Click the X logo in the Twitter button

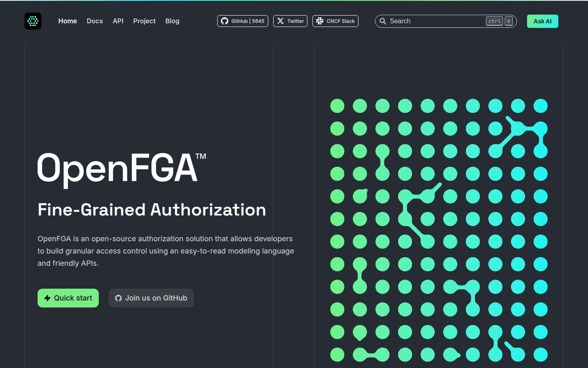click(281, 21)
